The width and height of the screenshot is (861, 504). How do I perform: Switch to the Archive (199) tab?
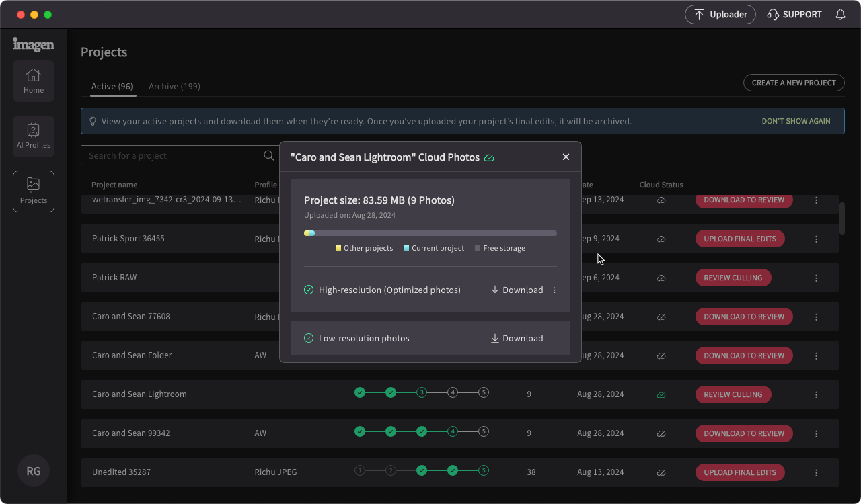pos(174,86)
